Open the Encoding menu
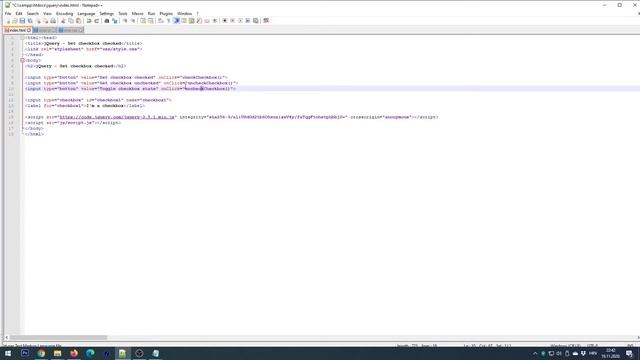The image size is (640, 360). 64,13
